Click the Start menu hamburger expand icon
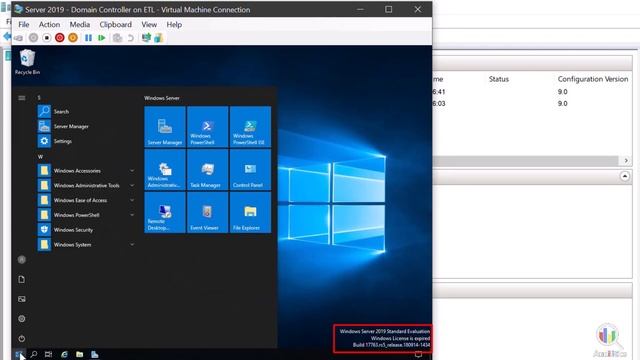The width and height of the screenshot is (640, 360). click(x=22, y=98)
